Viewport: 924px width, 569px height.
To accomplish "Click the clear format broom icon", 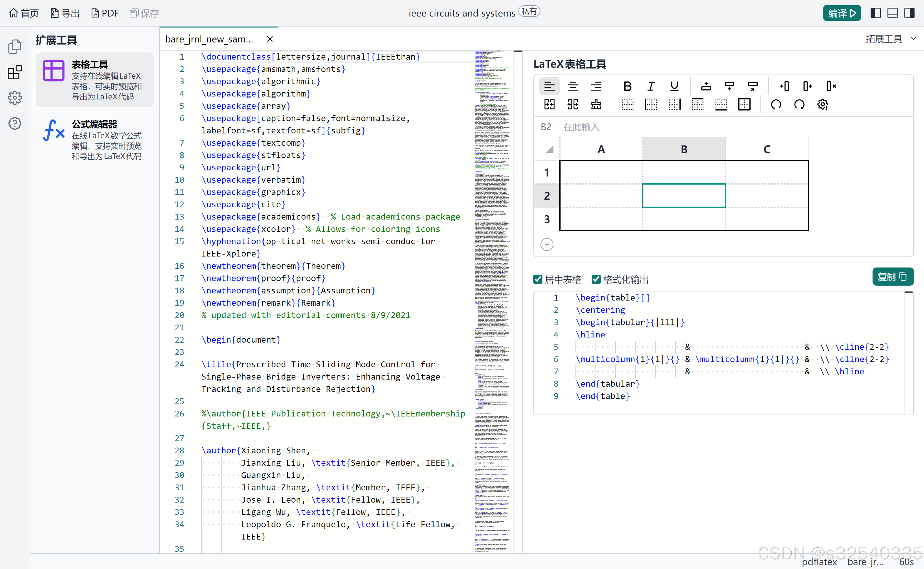I will point(596,104).
